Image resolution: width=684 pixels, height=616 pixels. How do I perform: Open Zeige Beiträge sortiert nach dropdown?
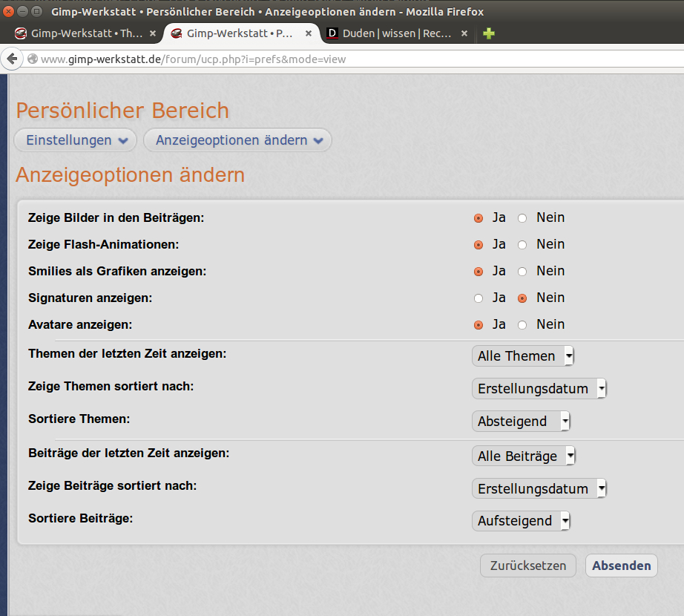tap(539, 488)
